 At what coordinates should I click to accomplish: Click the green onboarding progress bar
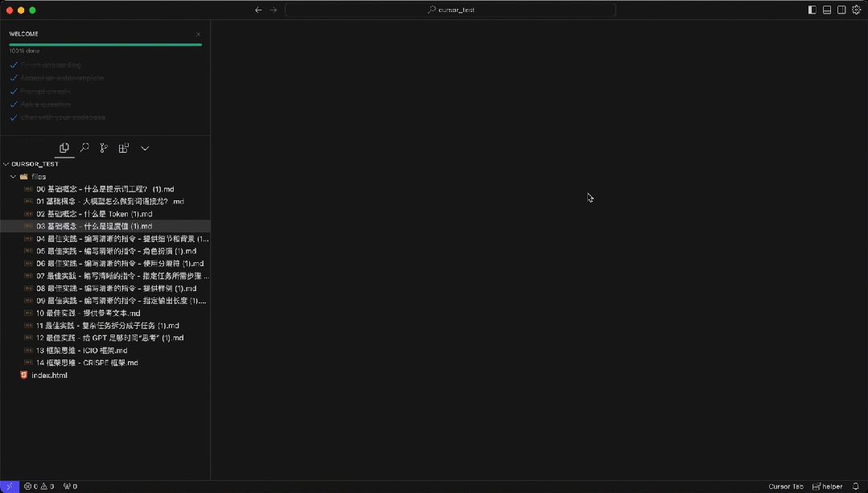(105, 44)
